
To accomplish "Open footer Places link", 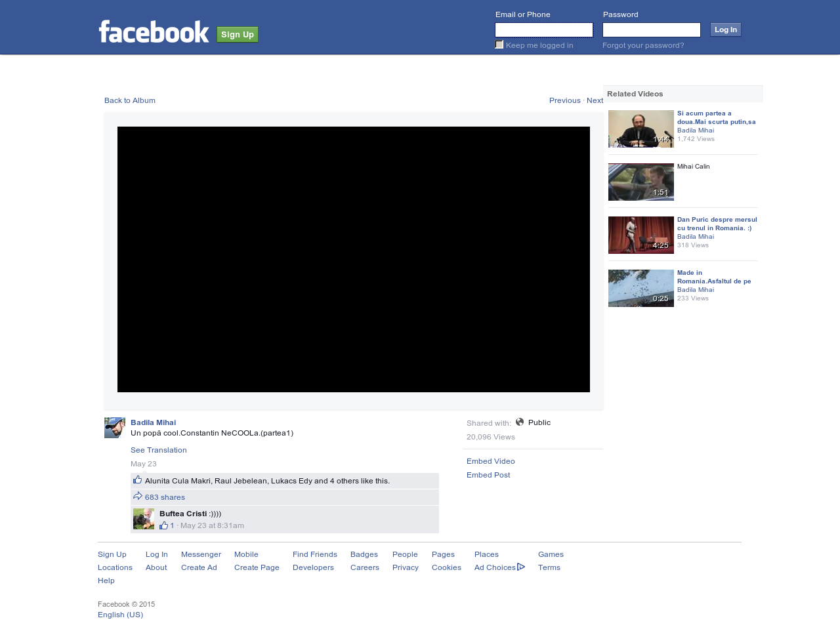I will tap(486, 554).
